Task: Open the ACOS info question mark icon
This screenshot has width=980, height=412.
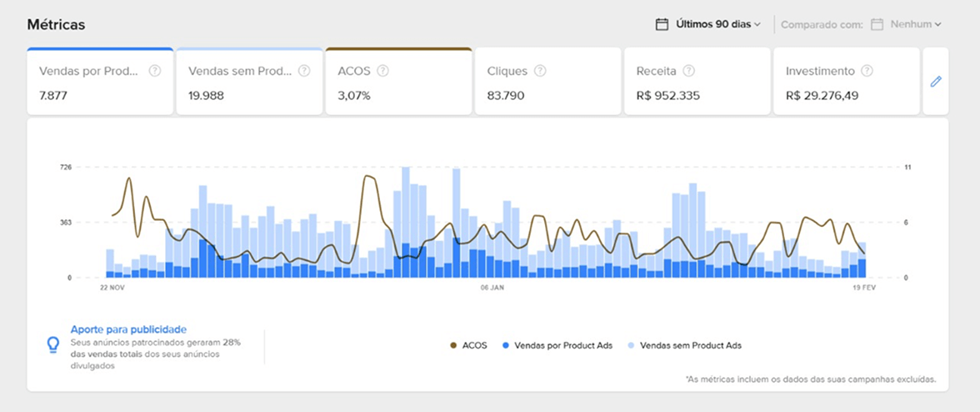Action: [x=382, y=71]
